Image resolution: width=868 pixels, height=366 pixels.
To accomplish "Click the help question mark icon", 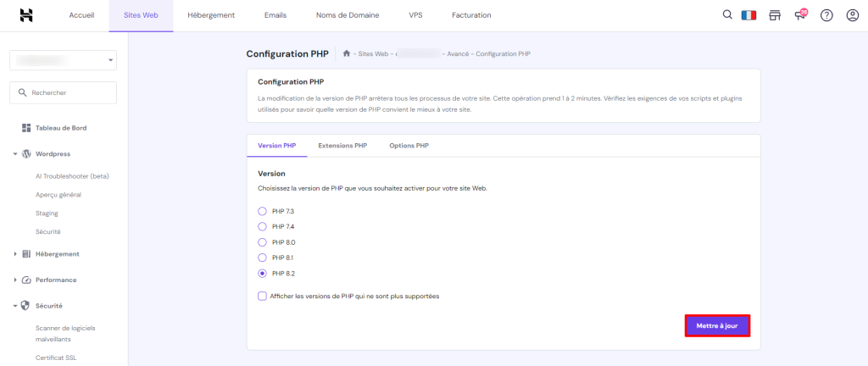I will tap(826, 15).
